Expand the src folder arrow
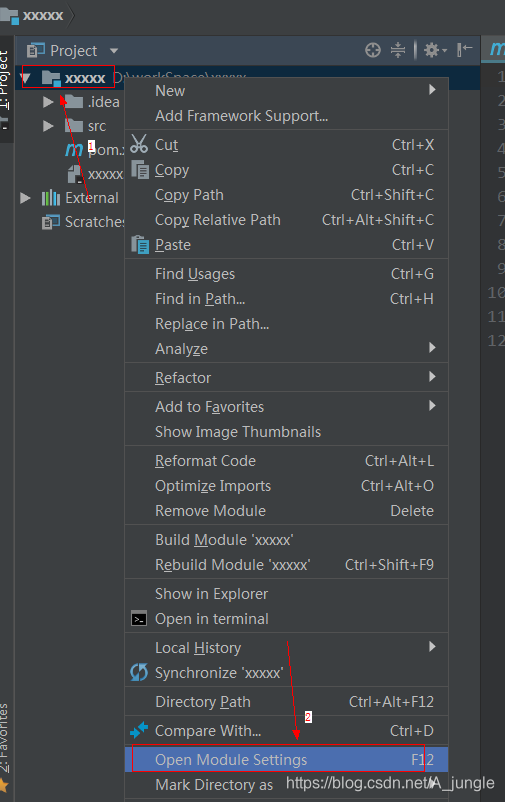 pyautogui.click(x=48, y=126)
